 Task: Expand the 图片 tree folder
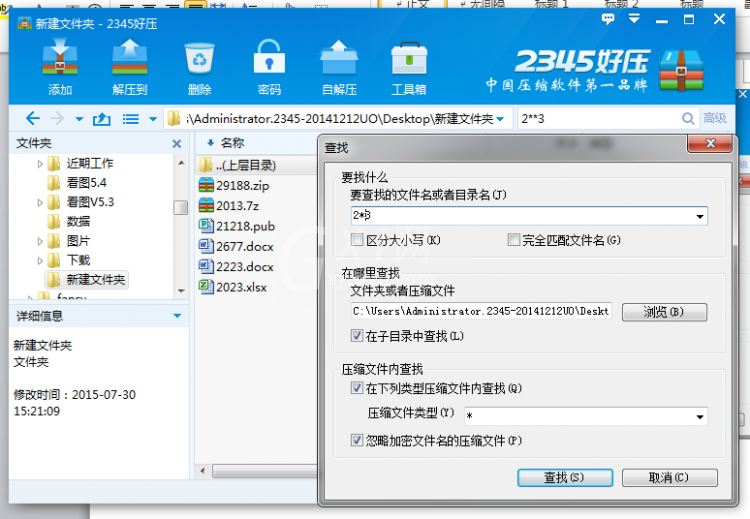40,241
